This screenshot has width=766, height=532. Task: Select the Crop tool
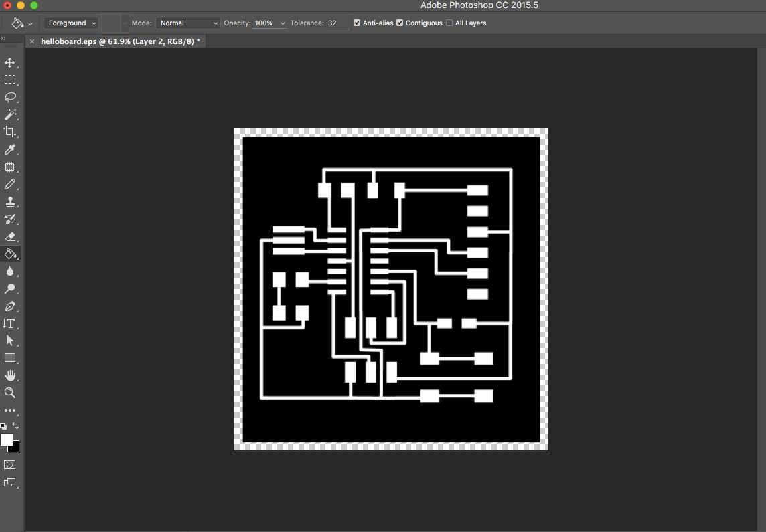(10, 132)
